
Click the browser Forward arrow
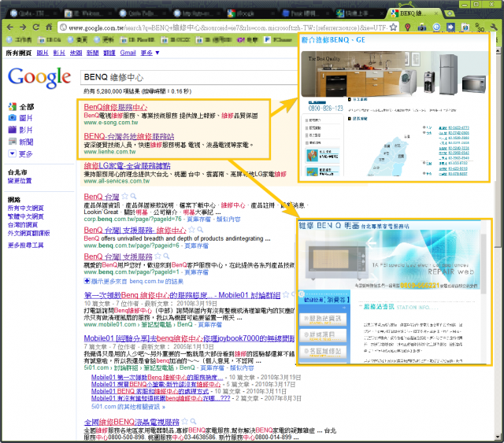coord(23,27)
